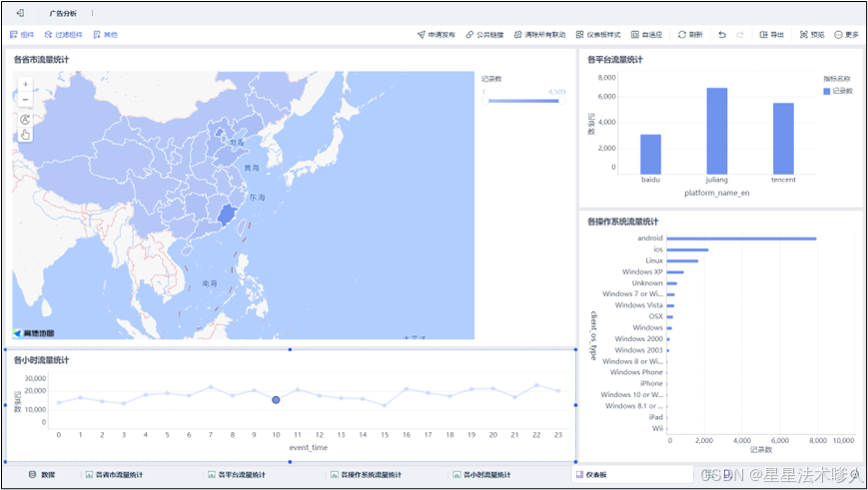Click the 各平台流量统计 chart title
868x490 pixels.
coord(615,59)
